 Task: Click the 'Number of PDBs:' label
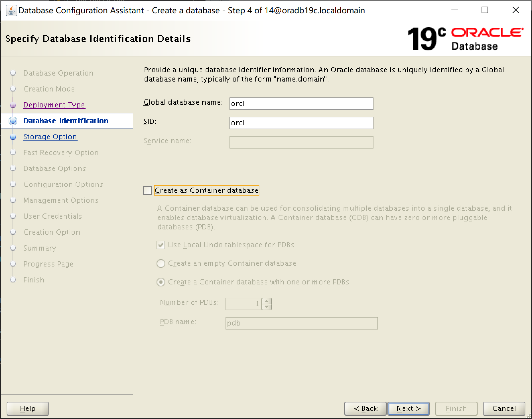click(x=189, y=303)
